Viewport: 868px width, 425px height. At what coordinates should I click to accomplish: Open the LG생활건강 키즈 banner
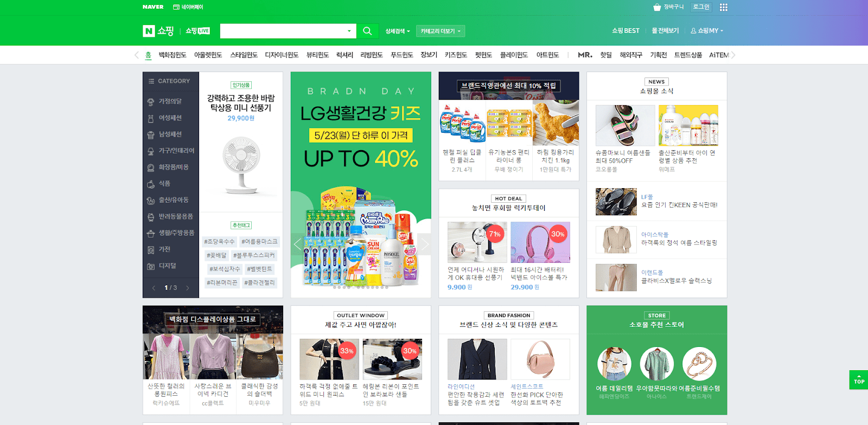pos(361,184)
